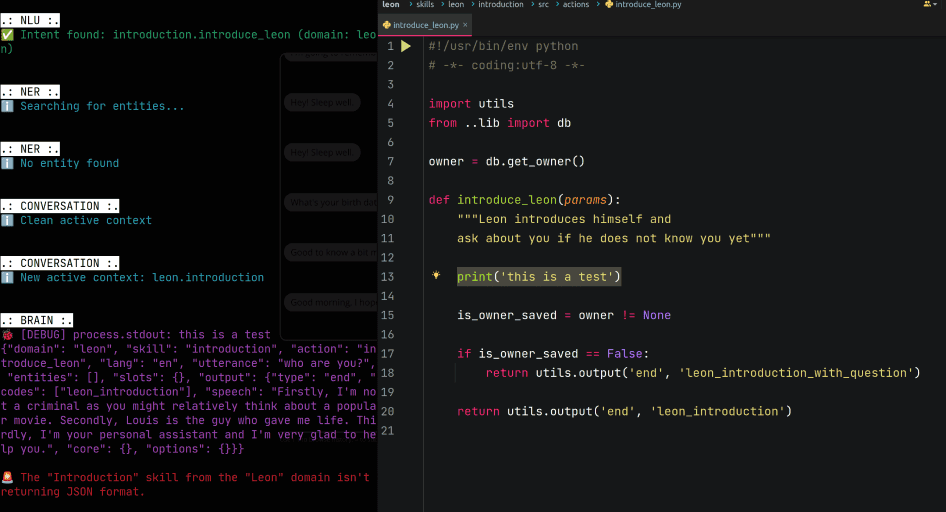This screenshot has width=946, height=512.
Task: Click 'actions' breadcrumb
Action: click(576, 4)
